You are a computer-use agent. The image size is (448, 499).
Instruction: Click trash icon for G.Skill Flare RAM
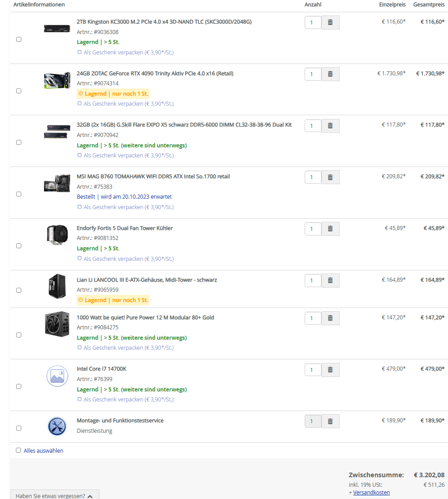click(330, 126)
